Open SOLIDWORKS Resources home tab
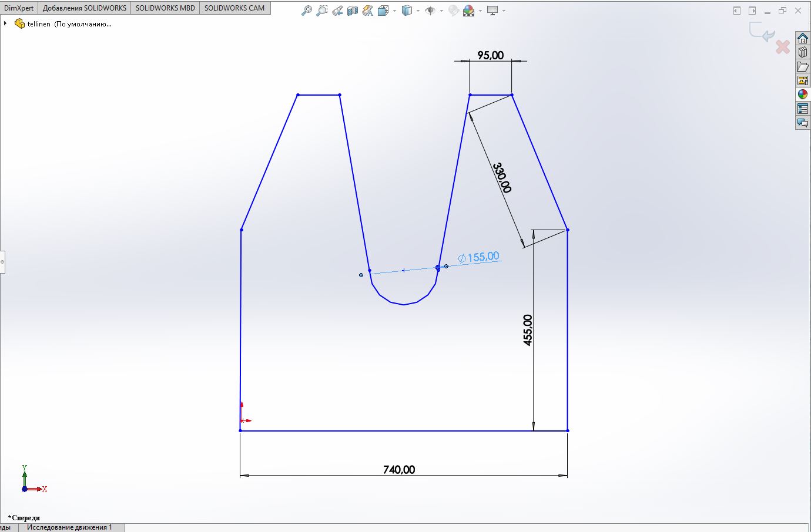811x532 pixels. coord(803,38)
